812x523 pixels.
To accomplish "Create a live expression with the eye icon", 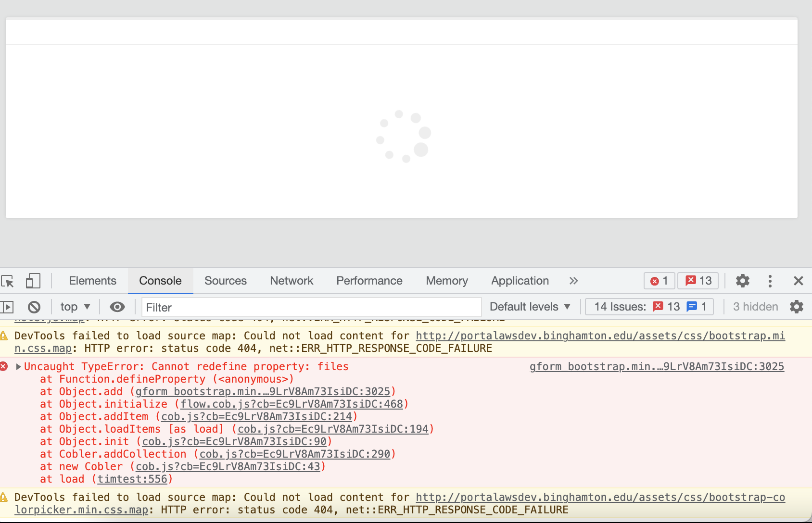I will coord(117,307).
